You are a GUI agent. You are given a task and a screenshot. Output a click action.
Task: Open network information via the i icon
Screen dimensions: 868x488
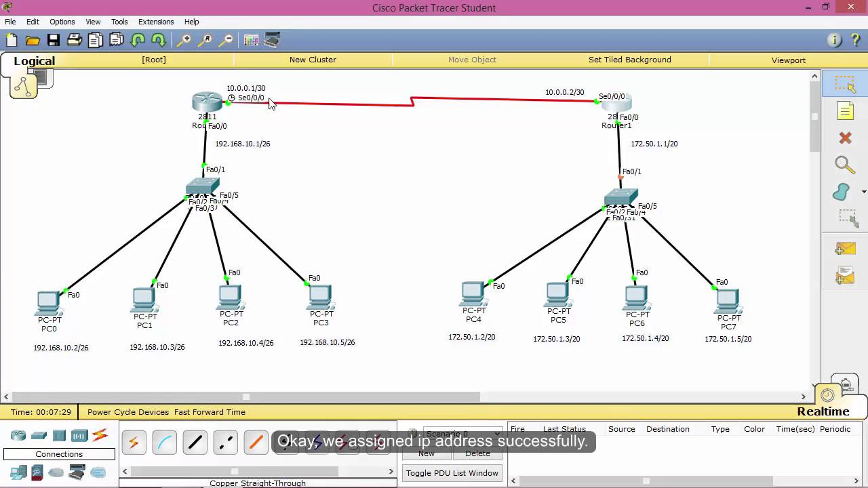pyautogui.click(x=835, y=40)
